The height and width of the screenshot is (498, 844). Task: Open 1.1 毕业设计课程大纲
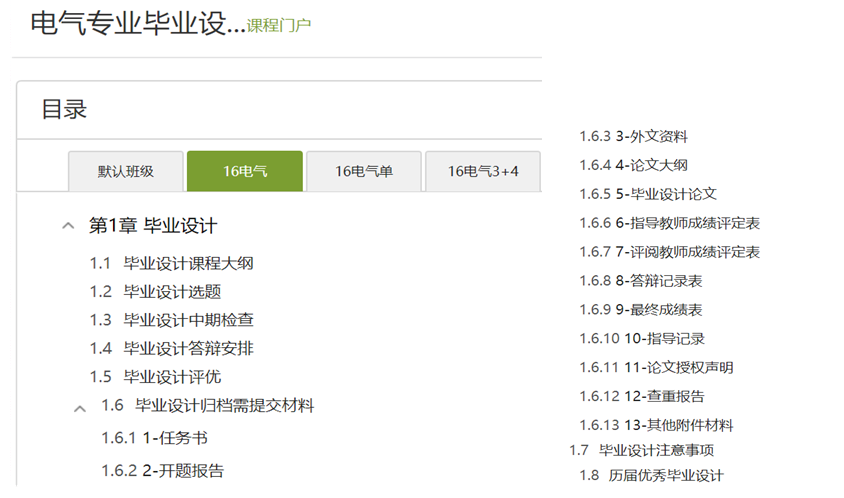pos(171,264)
